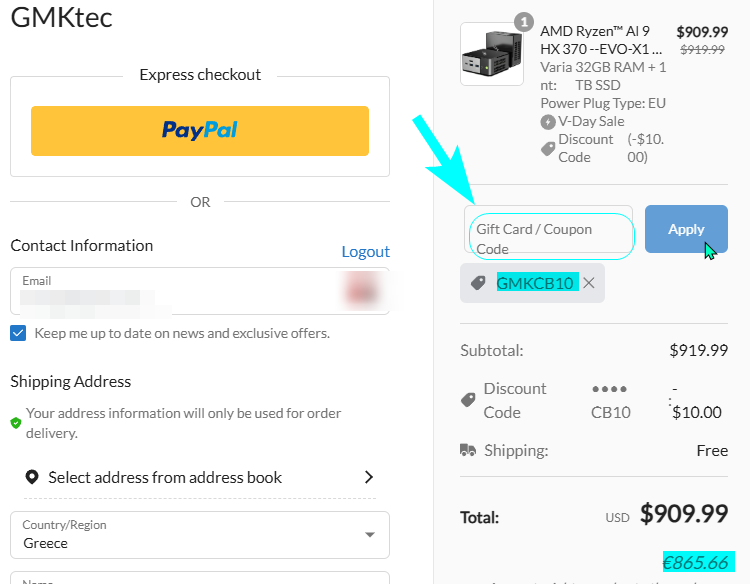Focus the Gift Card / Coupon Code field
Image resolution: width=750 pixels, height=584 pixels.
click(548, 230)
